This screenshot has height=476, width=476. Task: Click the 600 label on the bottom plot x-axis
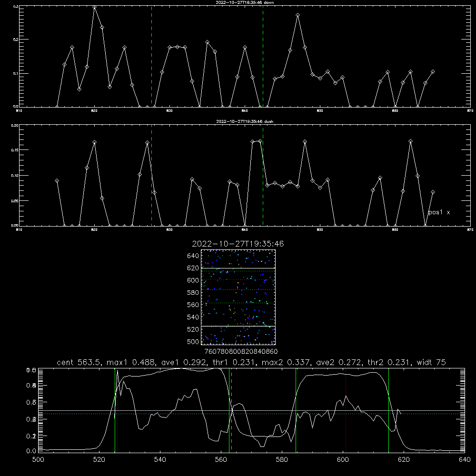pyautogui.click(x=343, y=460)
